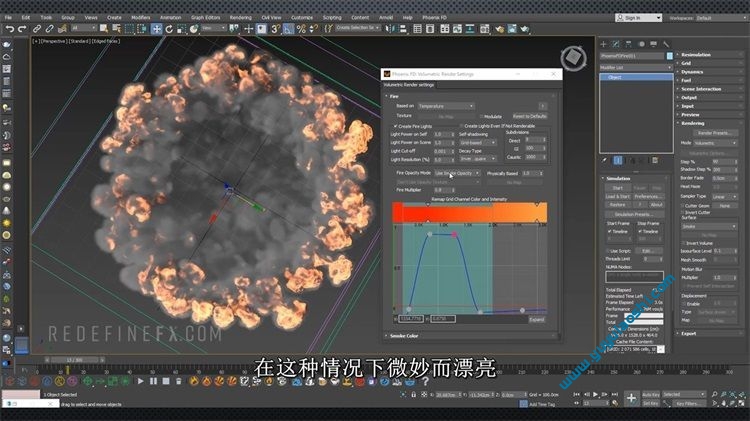This screenshot has height=421, width=750.
Task: Select the Link tool (chain icon)
Action: 36,29
